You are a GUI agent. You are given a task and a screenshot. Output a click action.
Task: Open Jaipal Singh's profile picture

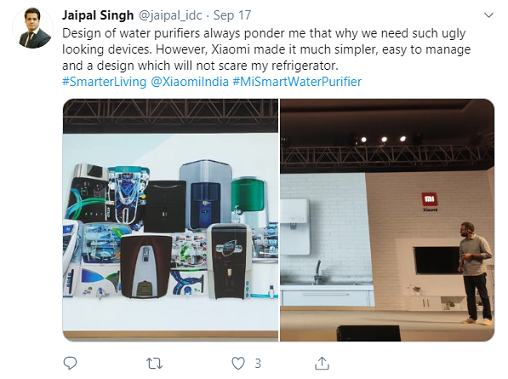[33, 28]
